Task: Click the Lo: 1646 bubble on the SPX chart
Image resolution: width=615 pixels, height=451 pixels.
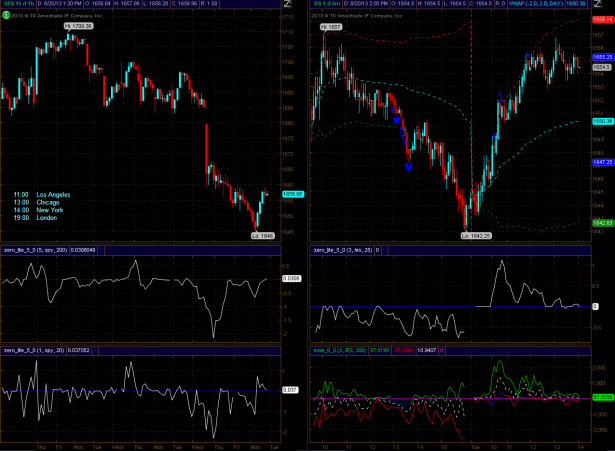Action: (x=263, y=236)
